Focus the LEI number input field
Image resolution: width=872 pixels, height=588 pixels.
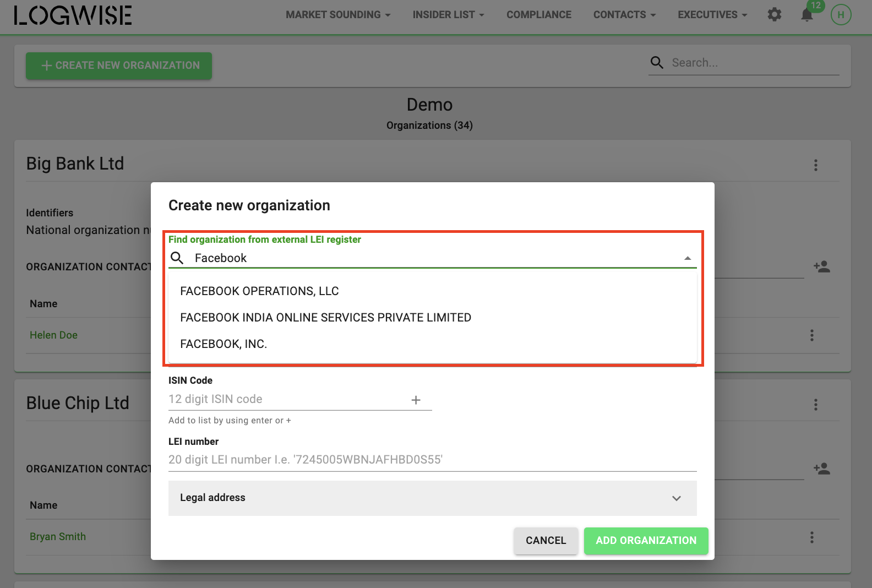pos(433,460)
